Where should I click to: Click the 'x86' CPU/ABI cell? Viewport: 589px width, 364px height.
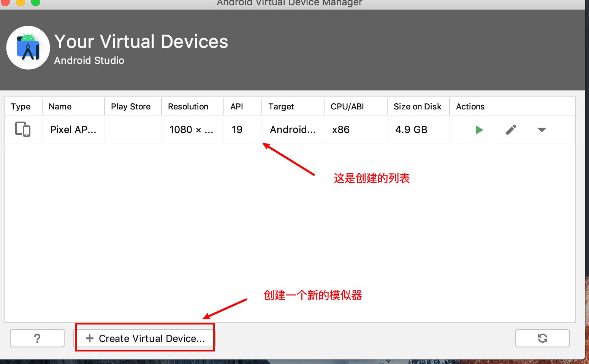(x=356, y=130)
